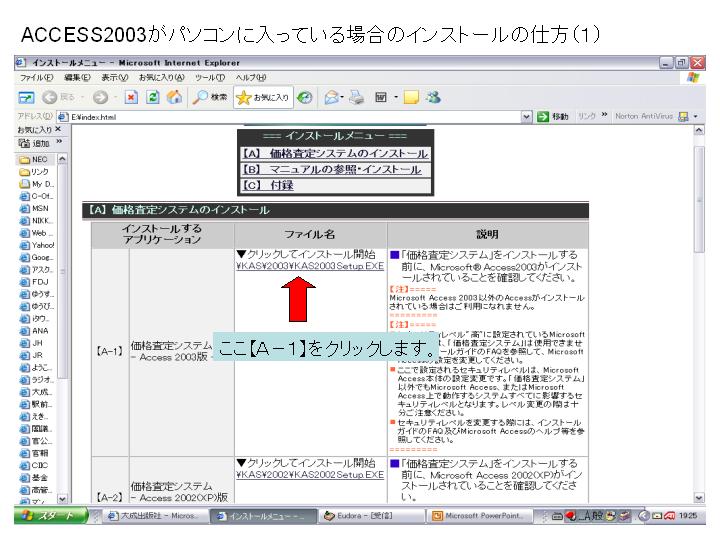Close the お気に入り favorites pane
Image resolution: width=720 pixels, height=540 pixels.
pos(58,129)
